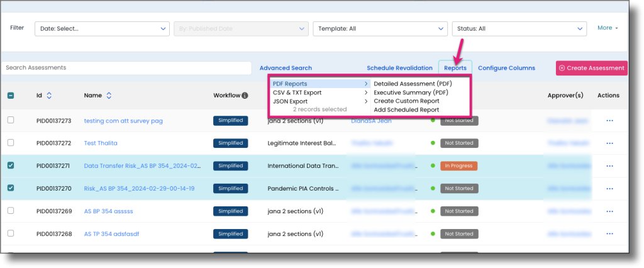Check the box for PID00137272
This screenshot has width=644, height=268.
(11, 143)
